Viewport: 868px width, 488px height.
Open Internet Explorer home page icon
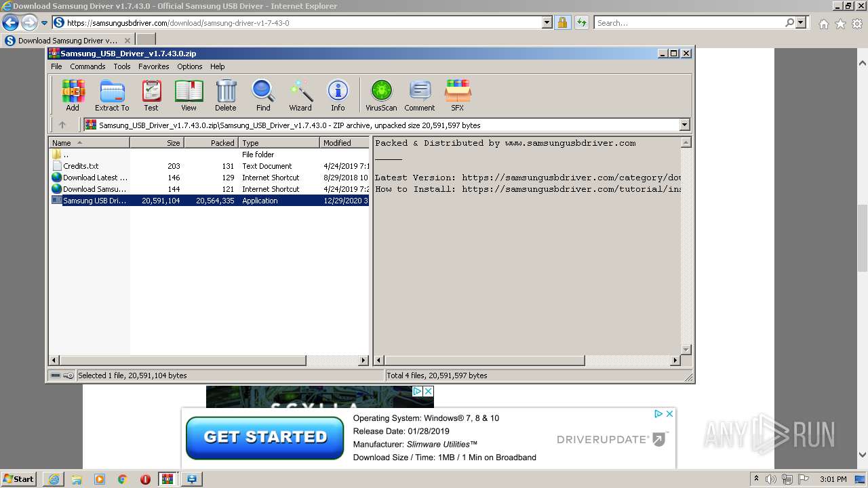tap(823, 24)
